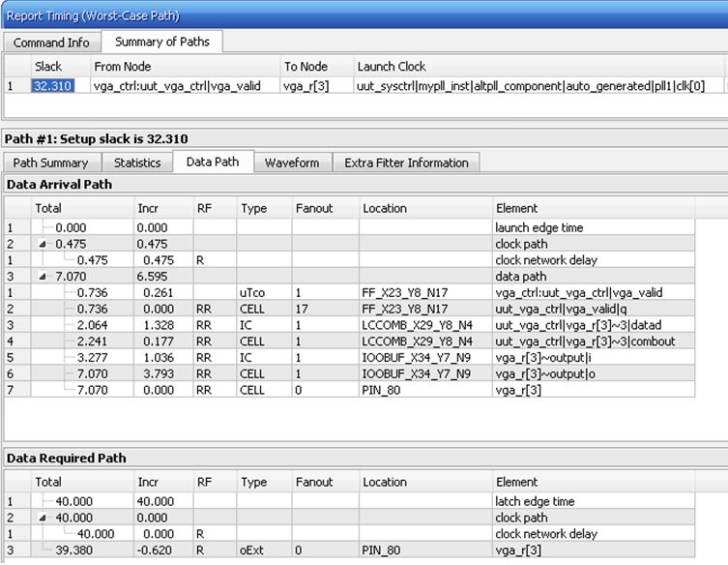
Task: Open the Statistics tab
Action: pyautogui.click(x=137, y=163)
